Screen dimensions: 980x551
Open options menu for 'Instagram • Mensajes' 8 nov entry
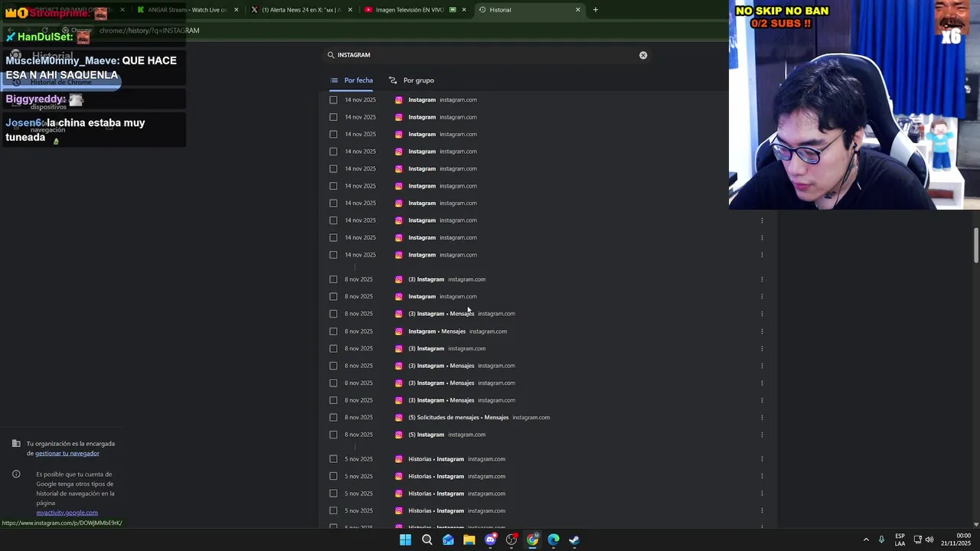[x=762, y=331]
